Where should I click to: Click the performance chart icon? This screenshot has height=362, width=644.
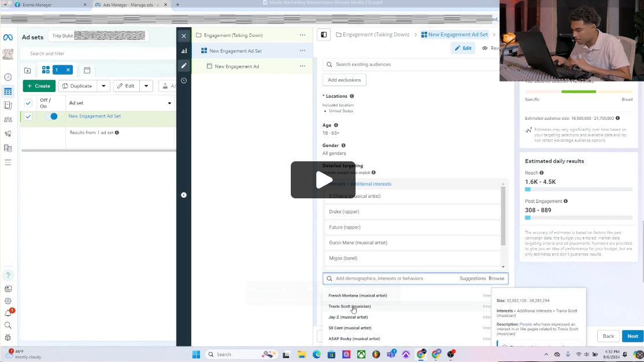tap(184, 51)
